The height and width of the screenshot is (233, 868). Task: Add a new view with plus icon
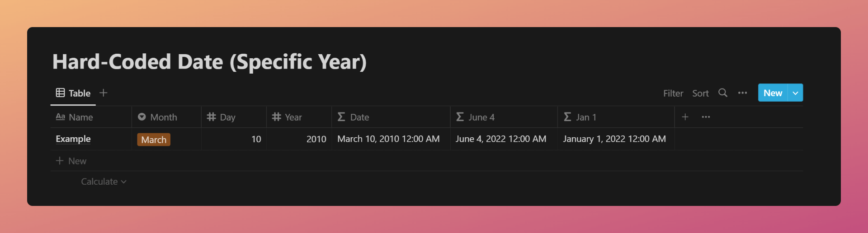coord(104,93)
